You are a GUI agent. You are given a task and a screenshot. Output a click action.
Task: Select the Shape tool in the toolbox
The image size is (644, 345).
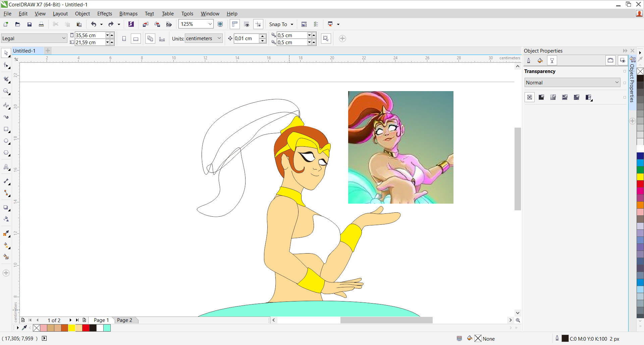click(6, 65)
